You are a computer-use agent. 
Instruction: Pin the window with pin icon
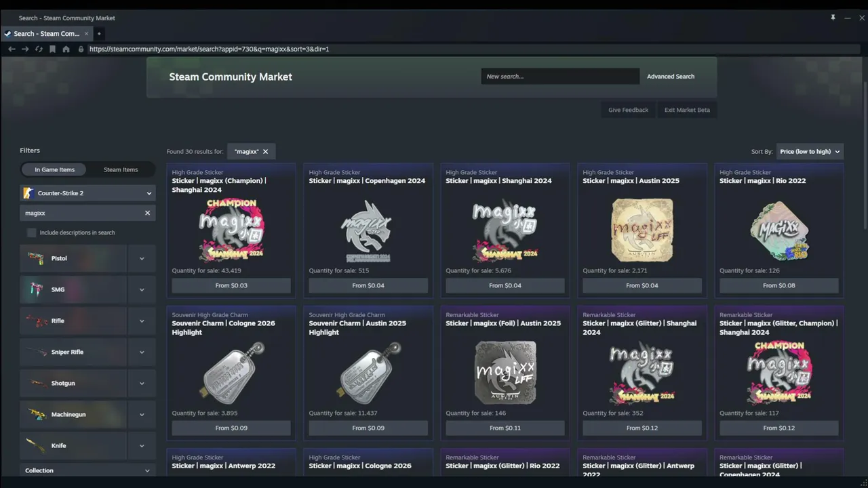pyautogui.click(x=833, y=18)
